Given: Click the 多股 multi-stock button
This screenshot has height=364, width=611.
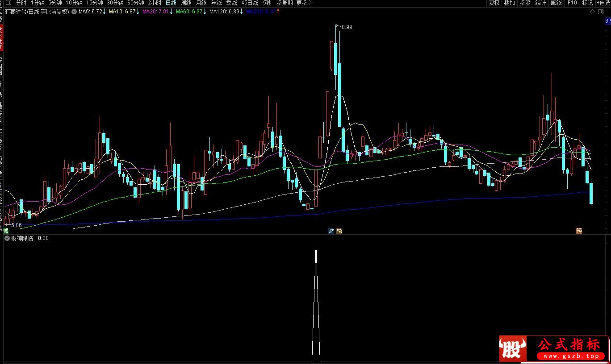Looking at the screenshot, I should [x=525, y=3].
